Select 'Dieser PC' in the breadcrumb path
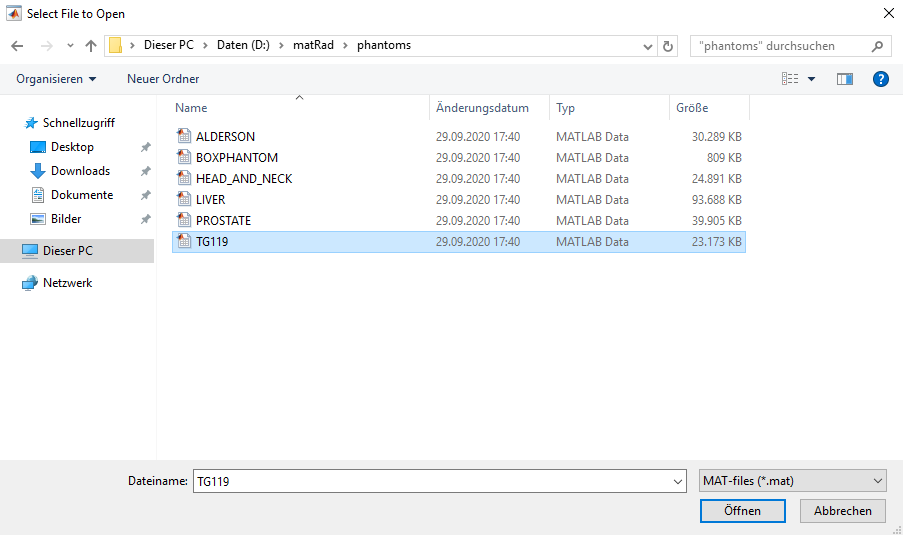The height and width of the screenshot is (535, 903). (169, 45)
